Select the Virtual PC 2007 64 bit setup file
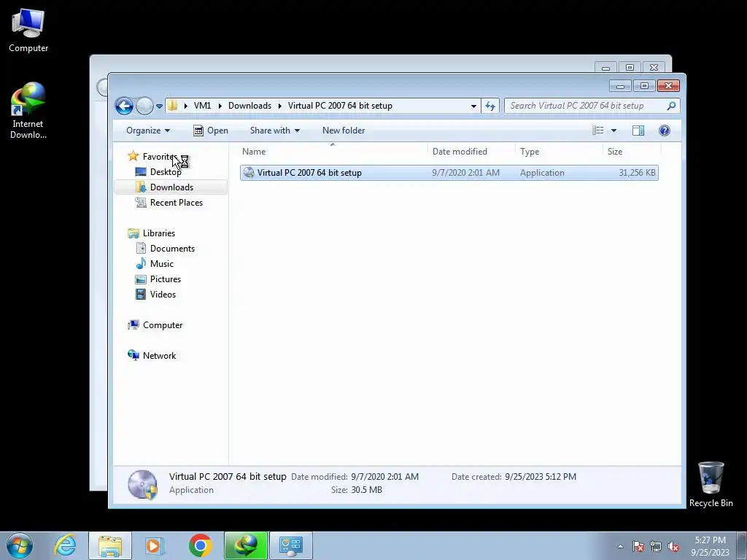 [449, 173]
